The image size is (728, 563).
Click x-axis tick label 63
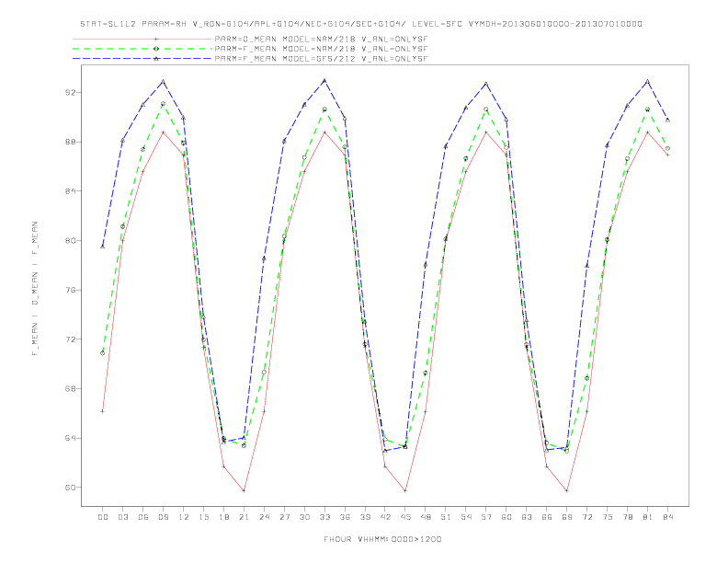click(527, 517)
